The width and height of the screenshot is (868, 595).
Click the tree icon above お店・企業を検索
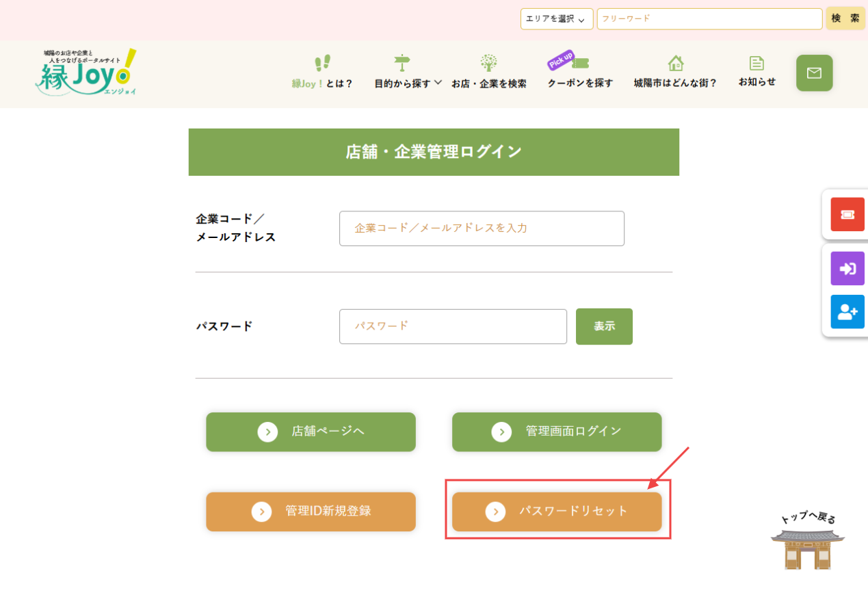488,62
